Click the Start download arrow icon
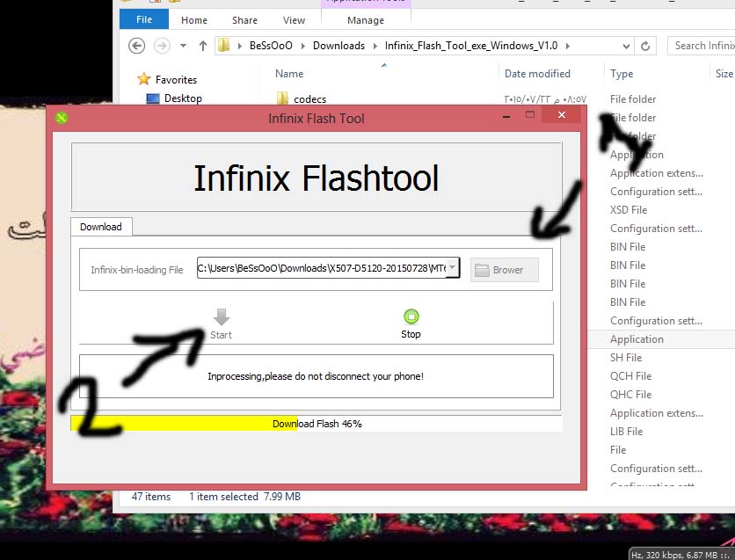This screenshot has width=735, height=560. 222,316
